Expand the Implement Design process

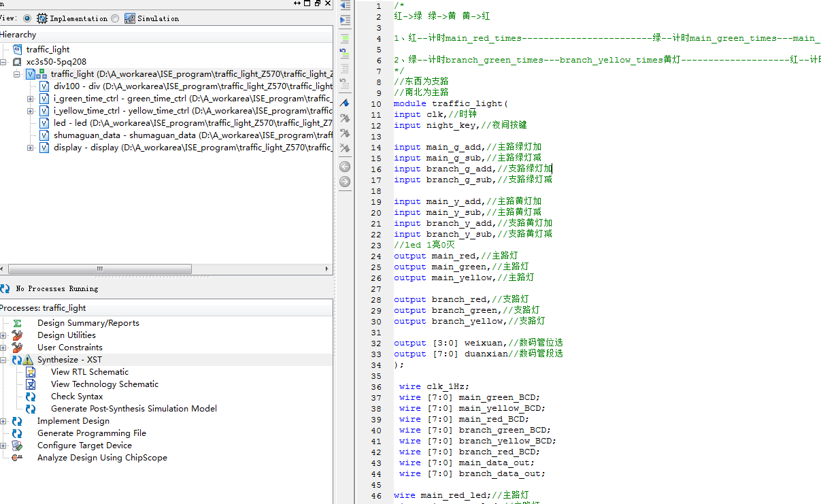tap(3, 421)
